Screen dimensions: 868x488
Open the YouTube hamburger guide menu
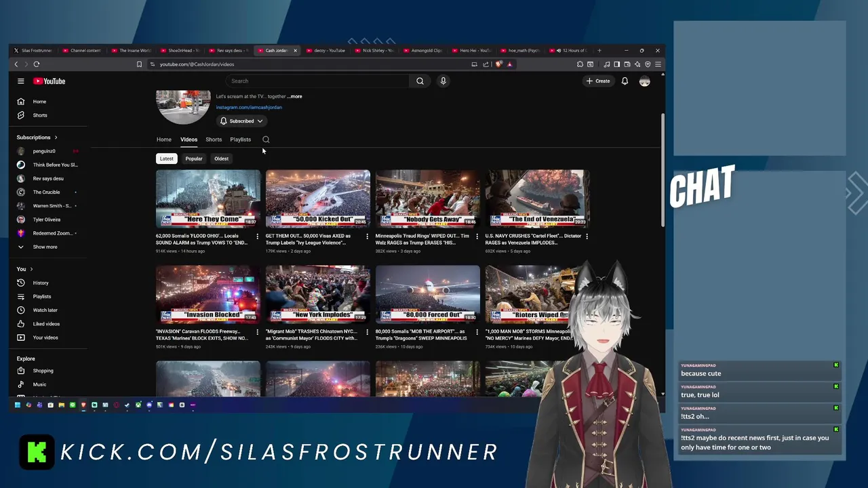tap(20, 81)
